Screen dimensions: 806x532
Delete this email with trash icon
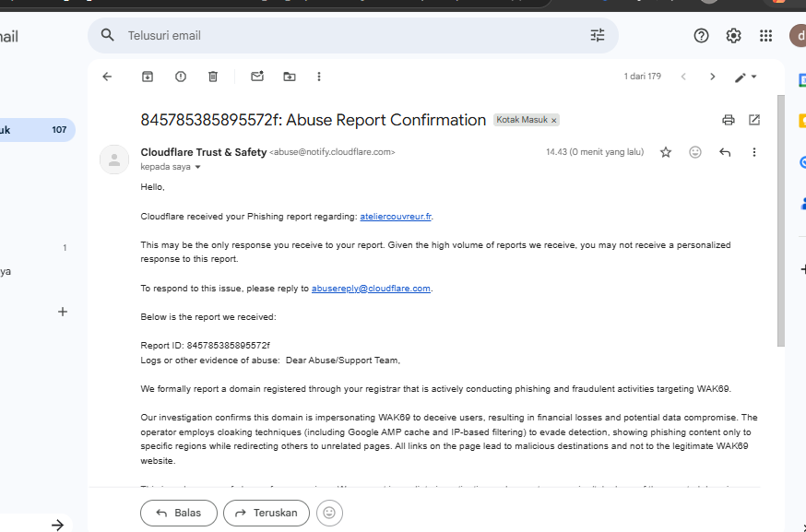click(213, 77)
